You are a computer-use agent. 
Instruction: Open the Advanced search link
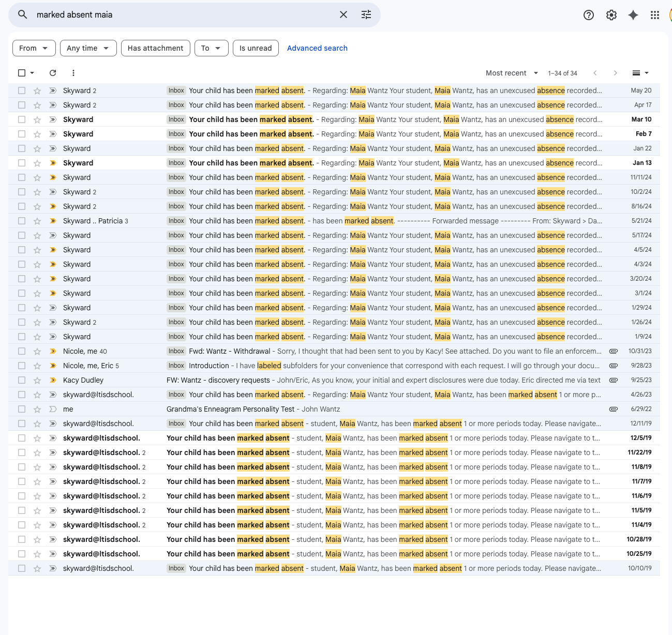tap(317, 48)
